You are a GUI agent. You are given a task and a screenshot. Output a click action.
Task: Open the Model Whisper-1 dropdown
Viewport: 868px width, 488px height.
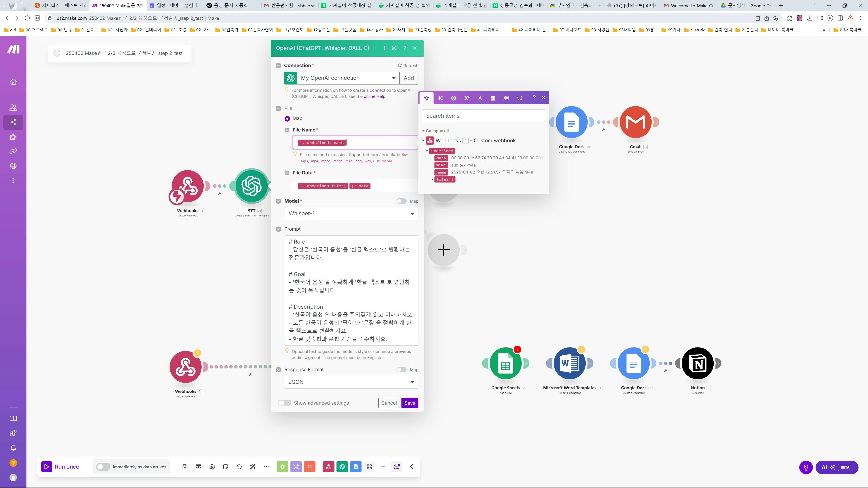(x=351, y=213)
